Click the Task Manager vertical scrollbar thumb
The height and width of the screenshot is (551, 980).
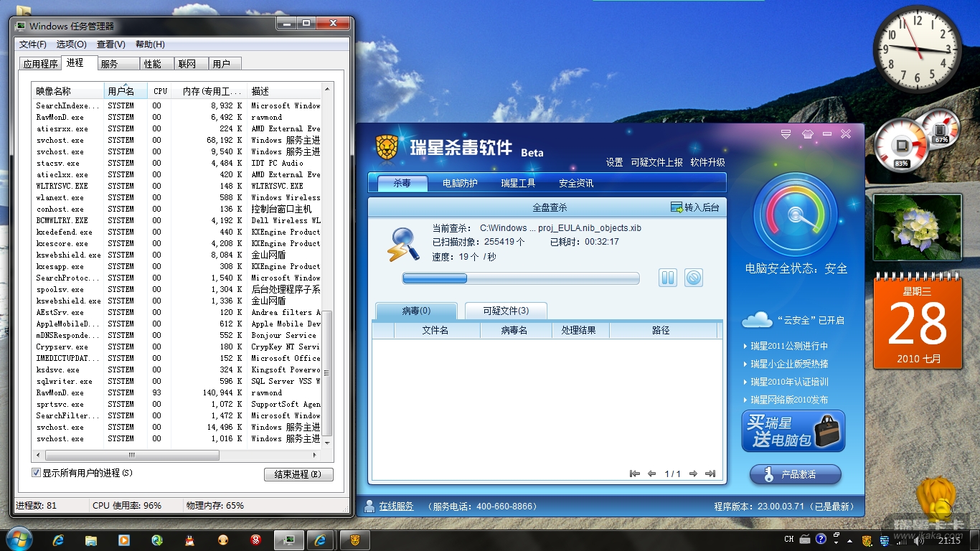tap(327, 373)
